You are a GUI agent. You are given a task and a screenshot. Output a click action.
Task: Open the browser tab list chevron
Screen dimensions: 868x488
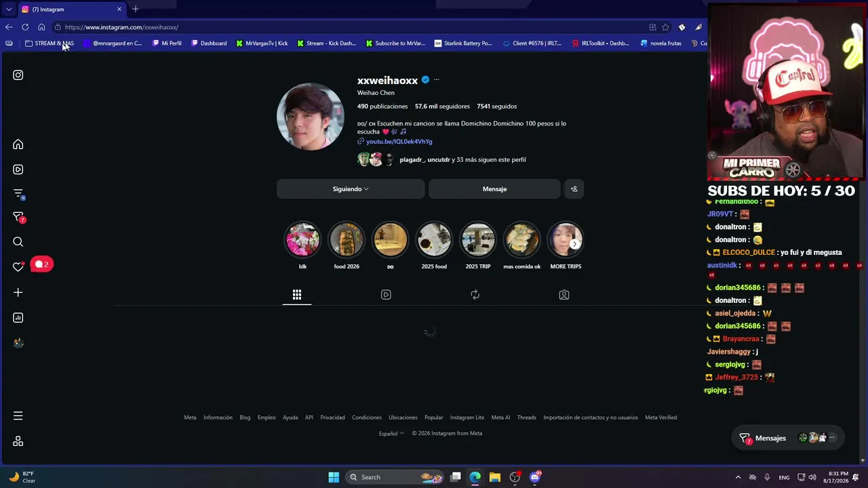[9, 9]
